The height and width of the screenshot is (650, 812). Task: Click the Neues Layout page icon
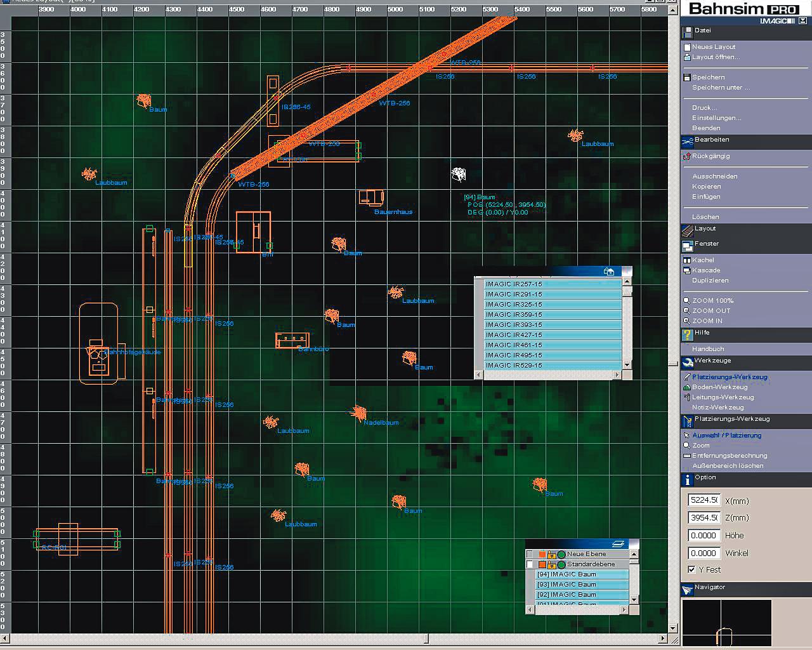(x=687, y=47)
